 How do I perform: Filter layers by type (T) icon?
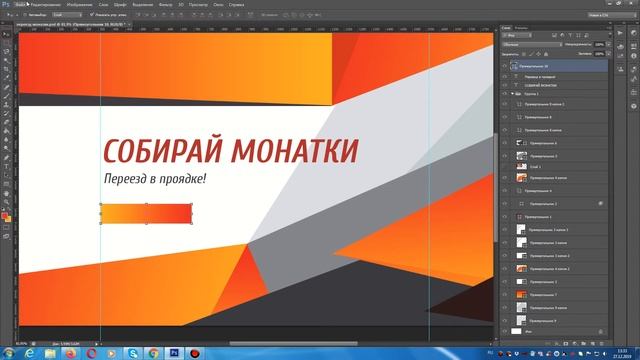[x=570, y=36]
